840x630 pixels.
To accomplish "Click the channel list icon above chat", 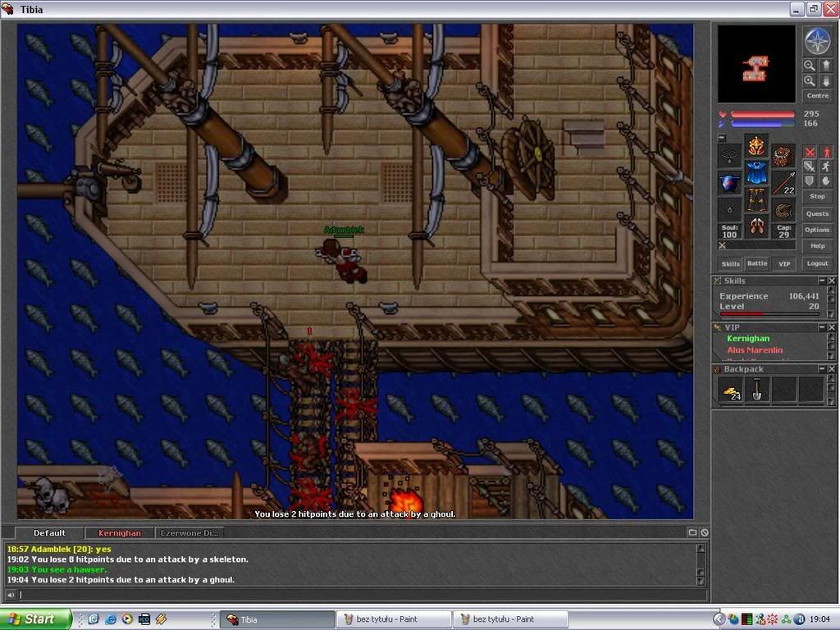I will [692, 532].
